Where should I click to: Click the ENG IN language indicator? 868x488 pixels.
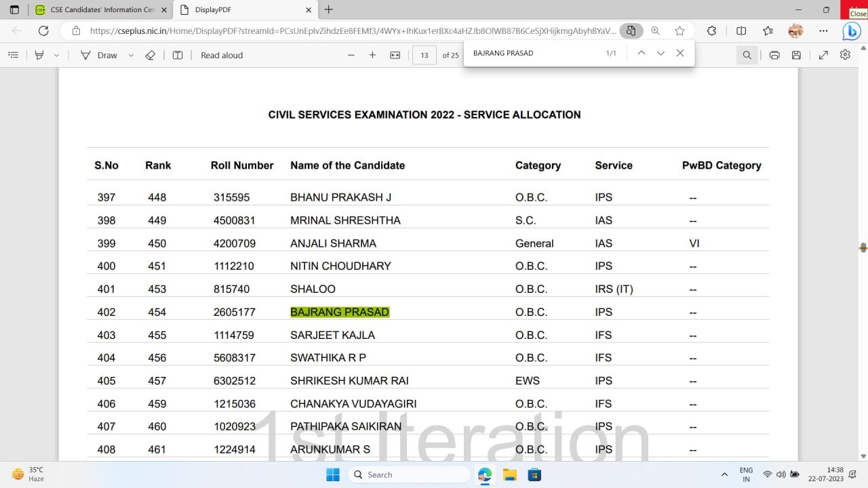tap(746, 474)
